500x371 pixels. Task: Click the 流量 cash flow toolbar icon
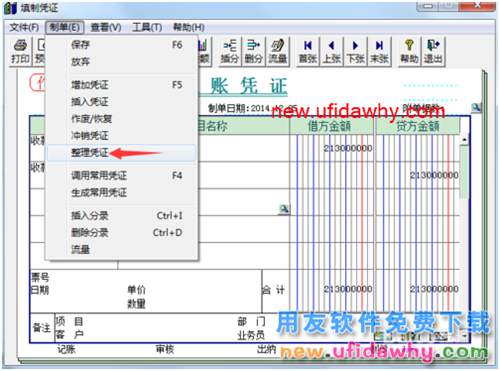277,51
